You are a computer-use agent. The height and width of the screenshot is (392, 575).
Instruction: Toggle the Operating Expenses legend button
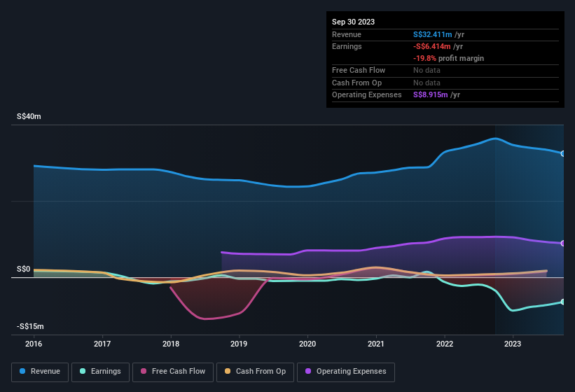(x=346, y=372)
